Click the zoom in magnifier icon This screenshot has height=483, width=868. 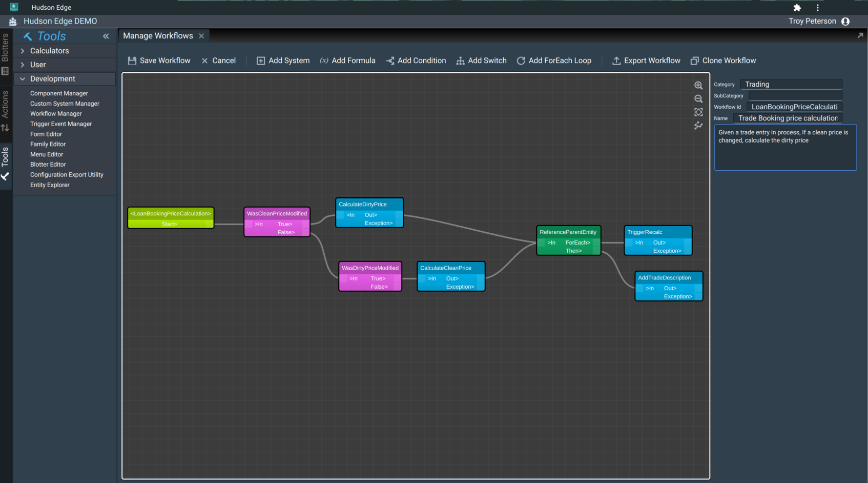(698, 86)
